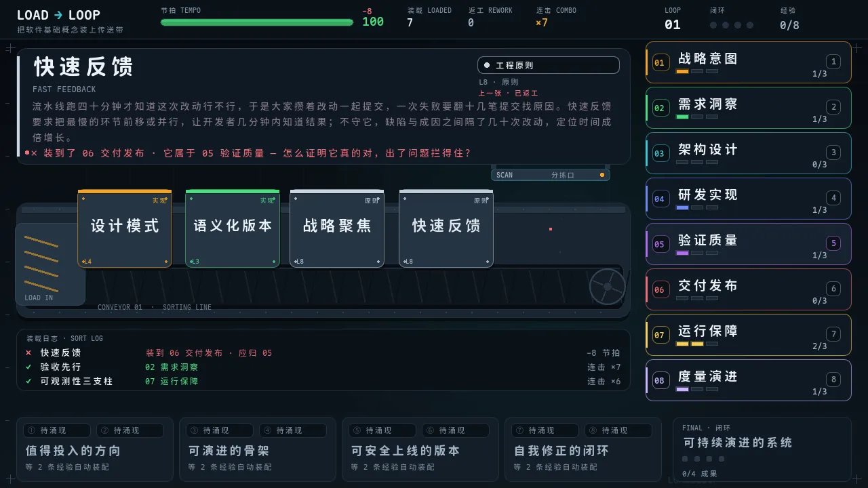
Task: Click 连击 ×6 in the sort log
Action: (604, 381)
